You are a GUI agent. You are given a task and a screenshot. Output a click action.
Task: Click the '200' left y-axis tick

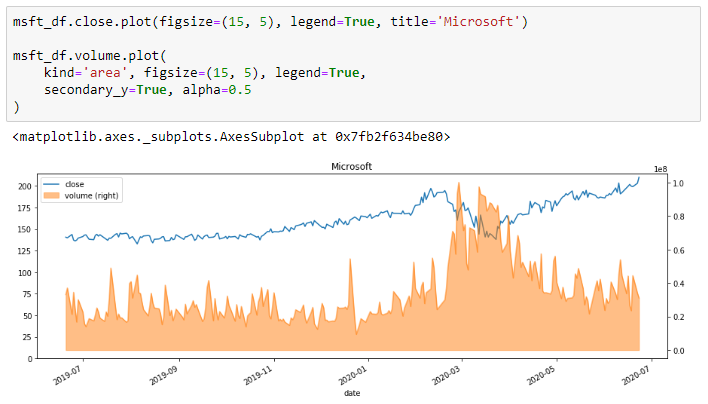pos(25,186)
